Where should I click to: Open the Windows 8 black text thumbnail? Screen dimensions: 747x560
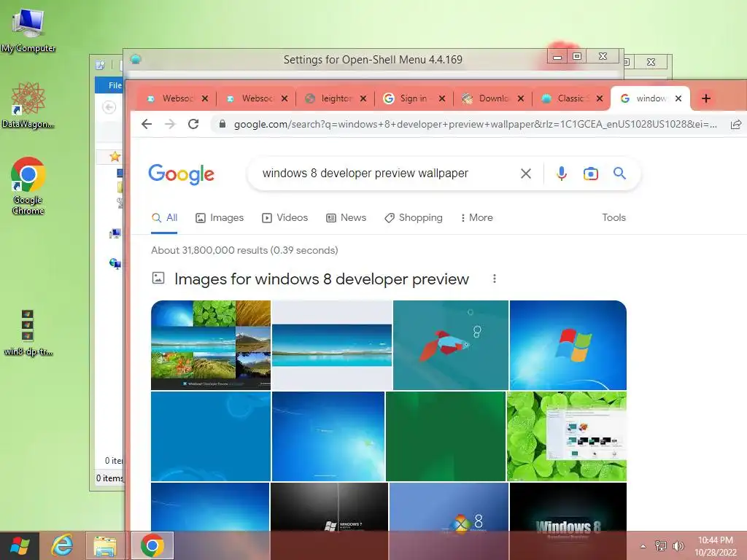coord(568,507)
